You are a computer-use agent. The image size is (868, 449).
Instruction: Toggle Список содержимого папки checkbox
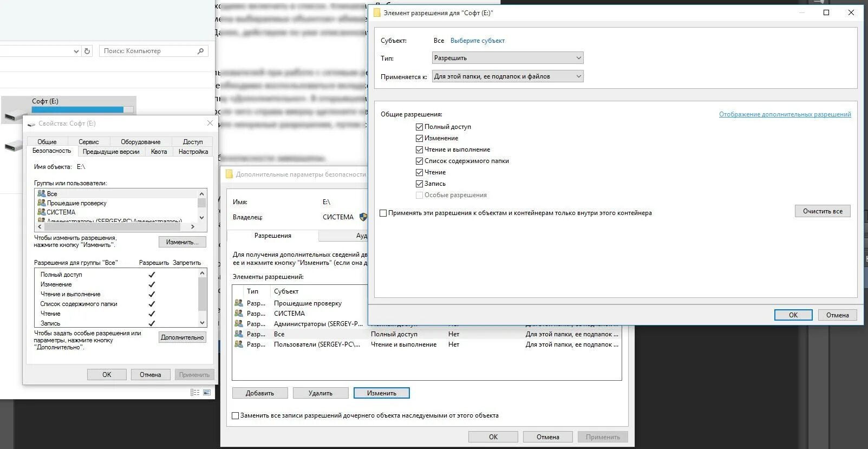pos(419,161)
